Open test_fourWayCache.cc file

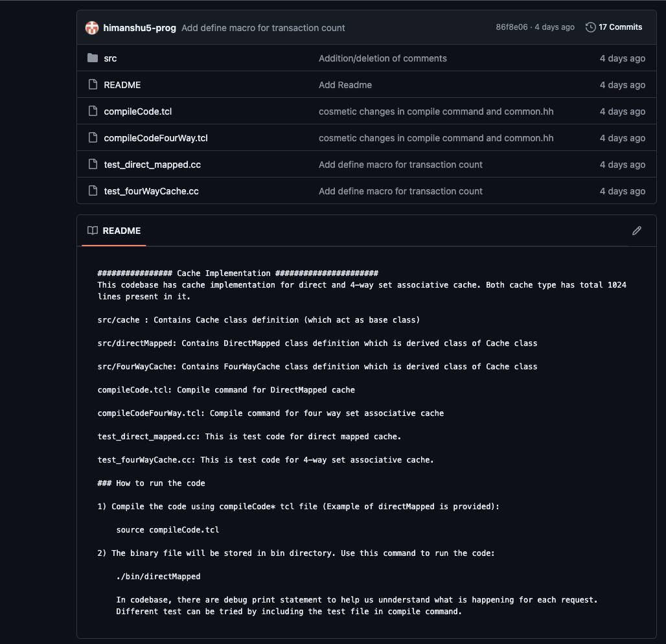tap(151, 191)
